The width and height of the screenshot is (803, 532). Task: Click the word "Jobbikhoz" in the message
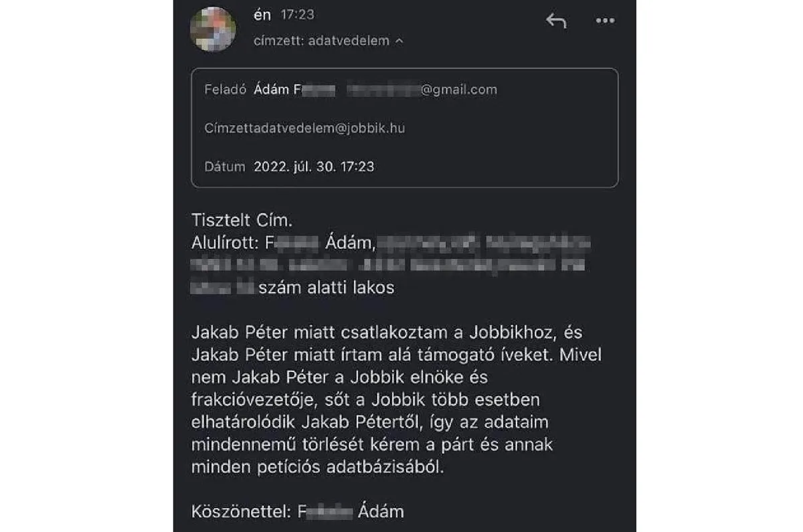508,332
